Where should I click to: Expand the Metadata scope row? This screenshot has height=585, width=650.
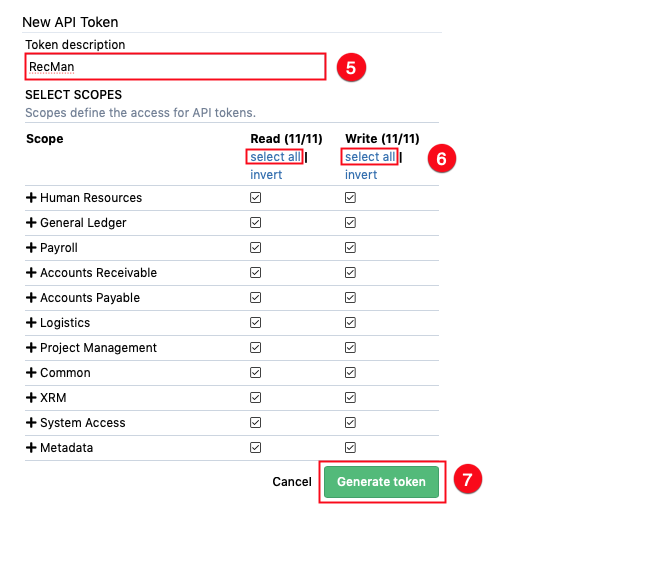[31, 448]
